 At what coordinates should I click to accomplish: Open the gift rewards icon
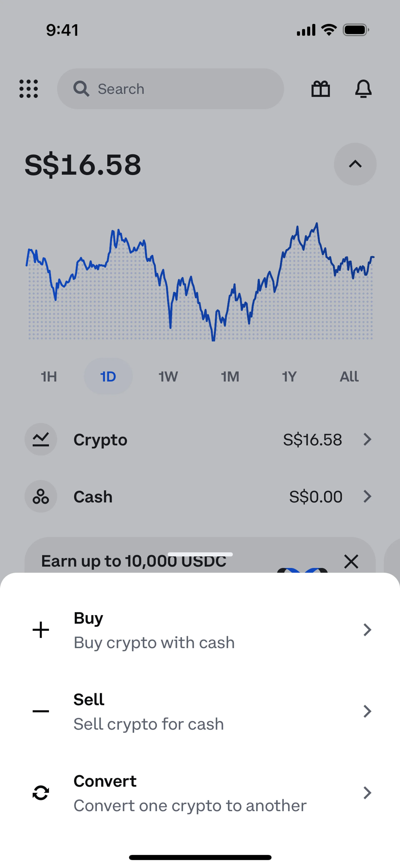321,89
